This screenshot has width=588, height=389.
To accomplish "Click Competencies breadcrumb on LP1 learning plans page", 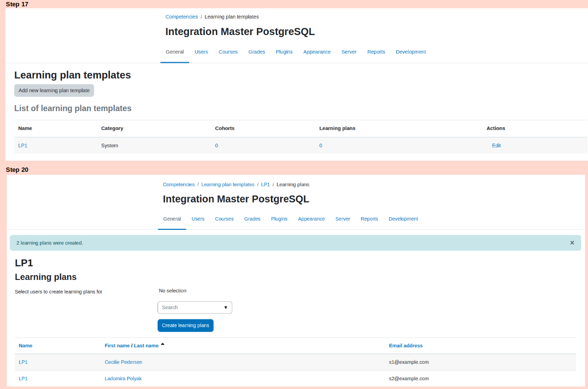I will pos(178,185).
